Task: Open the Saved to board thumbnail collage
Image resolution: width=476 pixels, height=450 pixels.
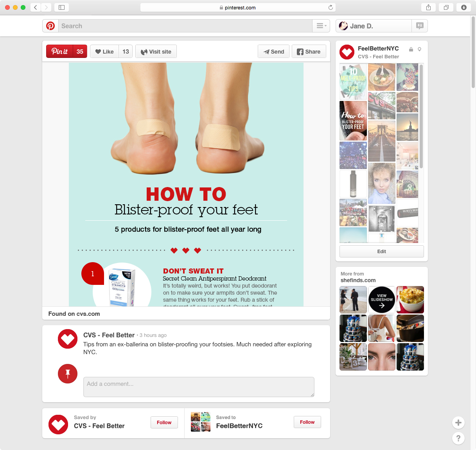Action: point(201,422)
